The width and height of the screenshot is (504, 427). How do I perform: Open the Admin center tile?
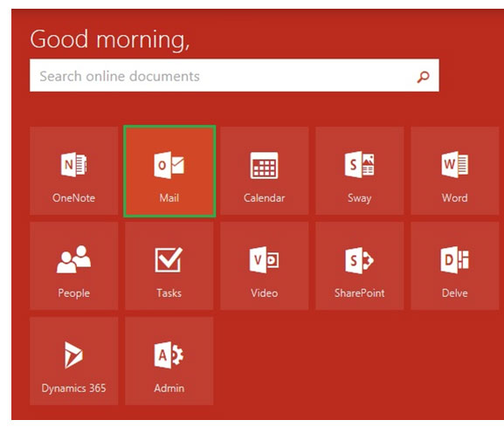click(x=169, y=361)
